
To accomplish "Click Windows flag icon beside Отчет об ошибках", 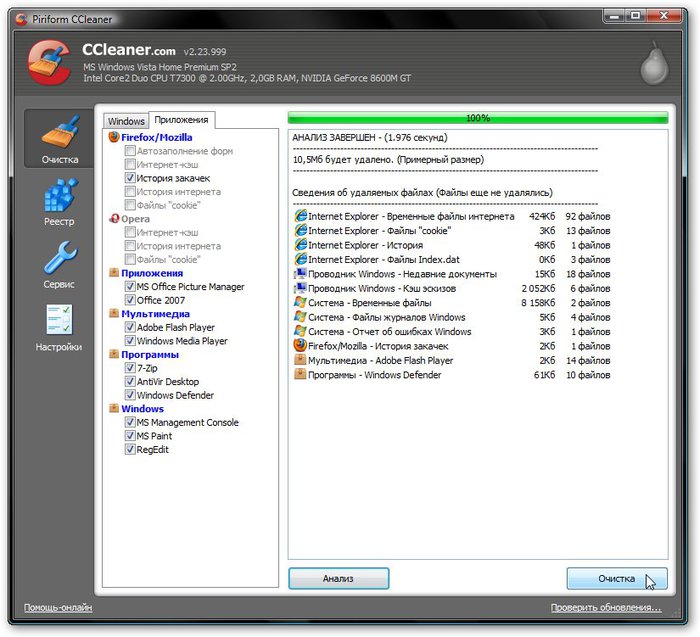I will [x=300, y=331].
